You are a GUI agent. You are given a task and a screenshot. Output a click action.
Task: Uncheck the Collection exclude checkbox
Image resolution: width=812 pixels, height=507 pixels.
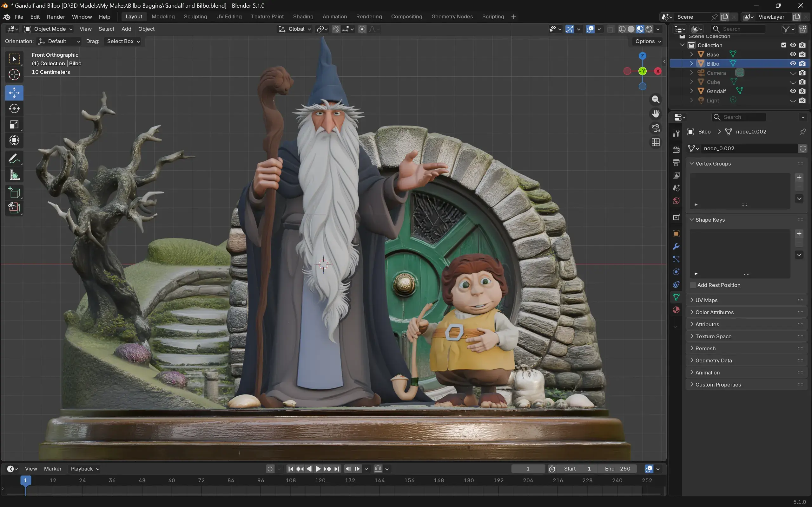coord(783,45)
